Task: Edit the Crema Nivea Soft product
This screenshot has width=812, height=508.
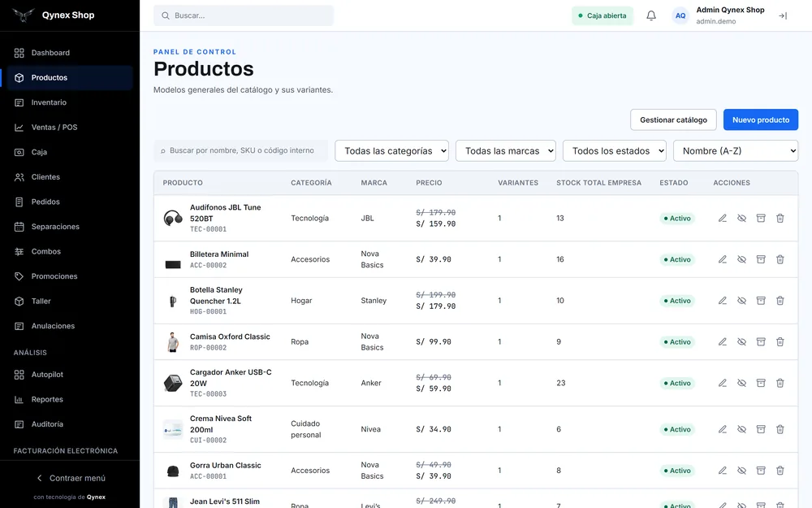Action: tap(723, 429)
